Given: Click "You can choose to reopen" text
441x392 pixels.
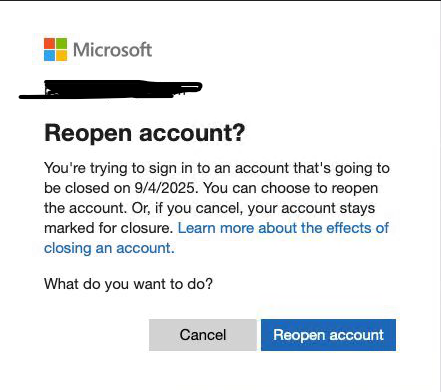Looking at the screenshot, I should tap(291, 188).
